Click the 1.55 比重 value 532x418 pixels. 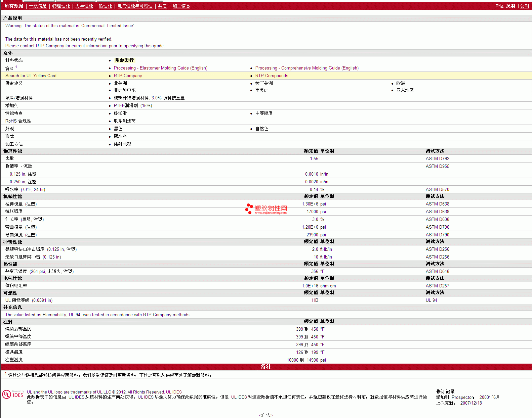coord(314,158)
